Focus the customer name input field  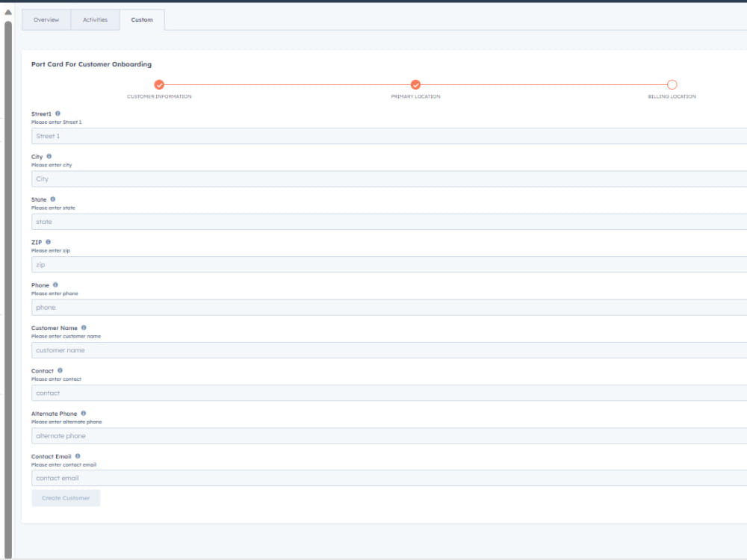[x=389, y=350]
